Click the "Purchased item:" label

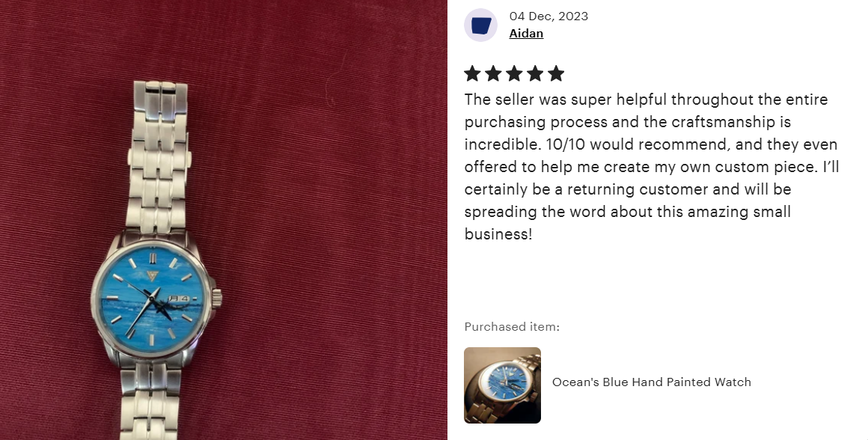[512, 326]
